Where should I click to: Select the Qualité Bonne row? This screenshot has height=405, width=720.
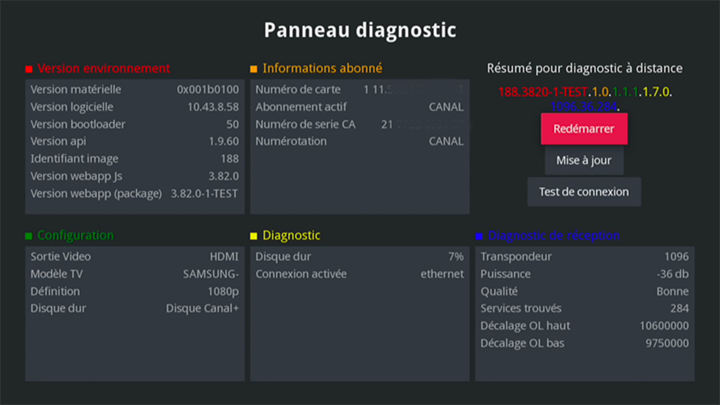584,291
